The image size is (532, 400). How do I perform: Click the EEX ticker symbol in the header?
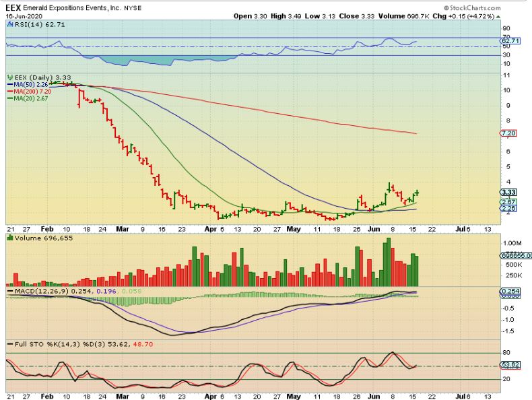coord(13,7)
